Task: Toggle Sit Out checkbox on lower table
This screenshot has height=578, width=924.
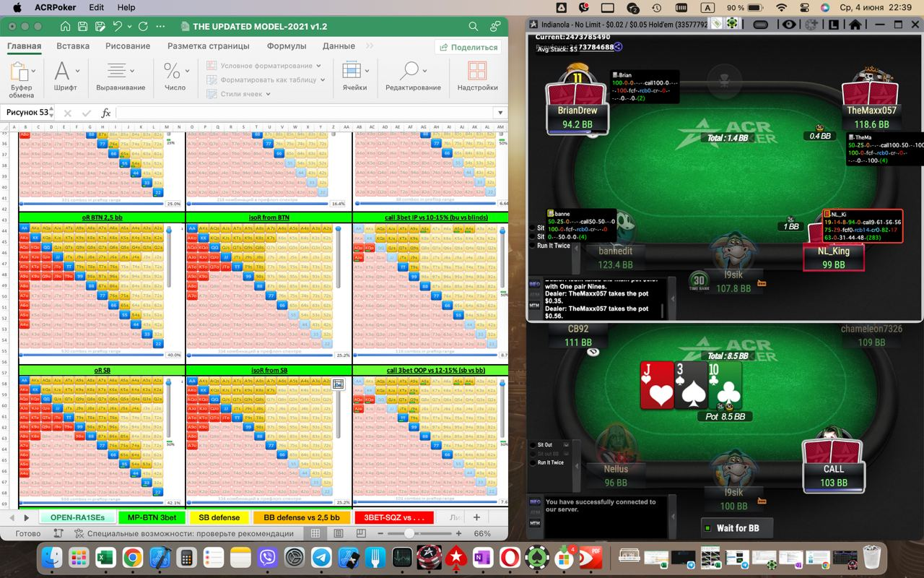Action: click(x=532, y=445)
